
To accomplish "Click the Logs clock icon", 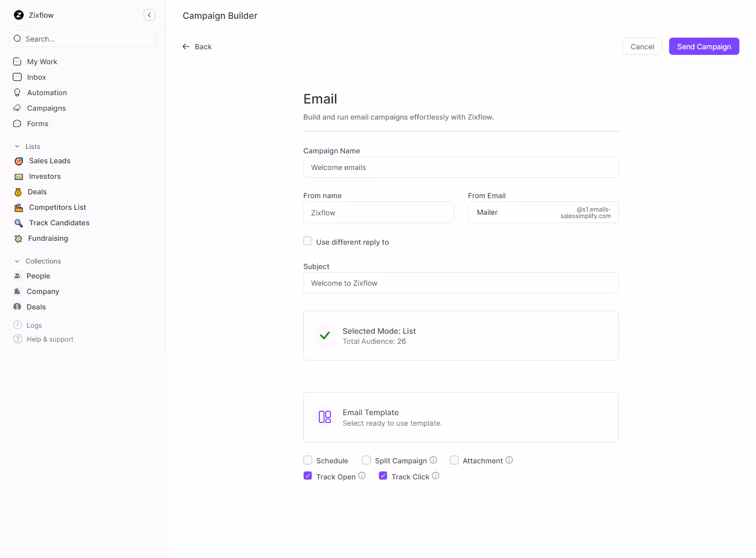I will (x=18, y=325).
